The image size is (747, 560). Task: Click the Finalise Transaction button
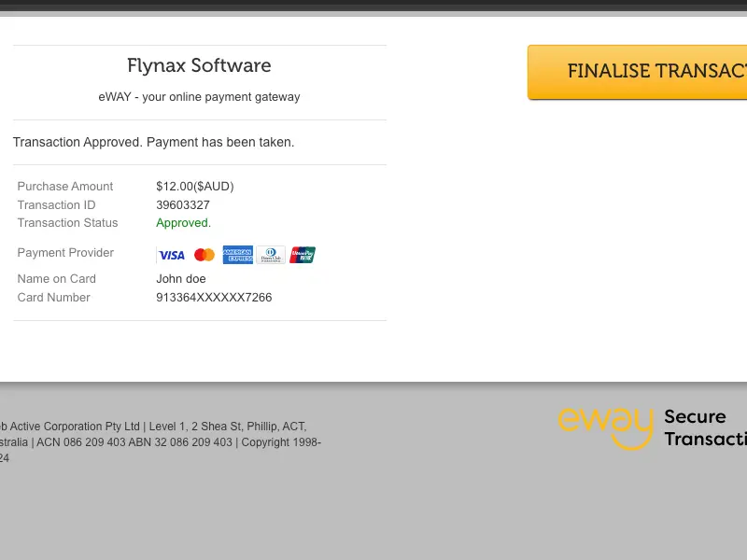(638, 73)
